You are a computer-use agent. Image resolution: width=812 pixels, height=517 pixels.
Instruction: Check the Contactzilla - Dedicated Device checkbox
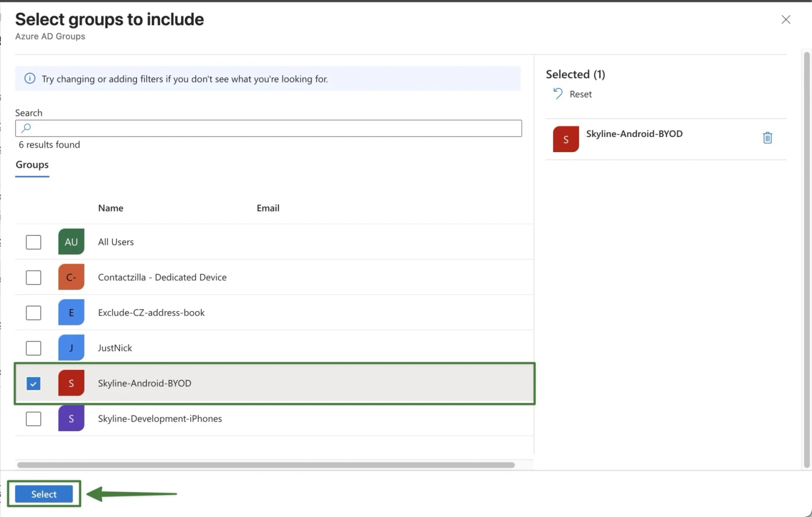pyautogui.click(x=33, y=278)
